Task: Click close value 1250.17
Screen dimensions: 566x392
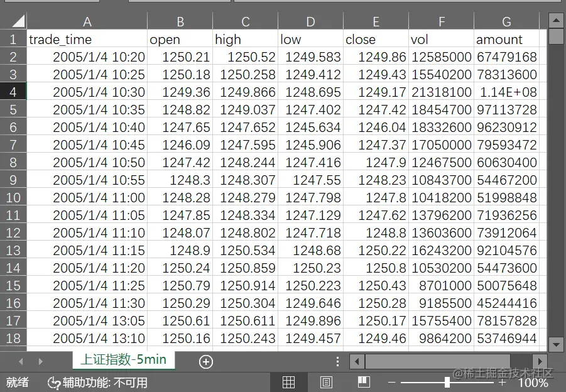Action: [x=376, y=320]
